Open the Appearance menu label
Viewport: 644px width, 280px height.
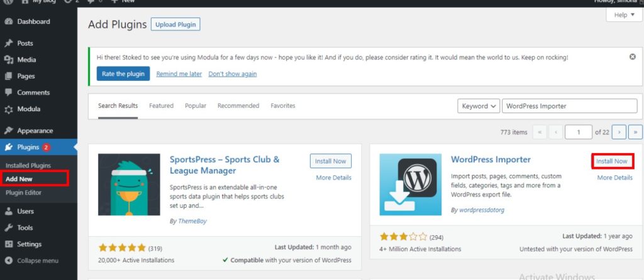click(x=35, y=131)
